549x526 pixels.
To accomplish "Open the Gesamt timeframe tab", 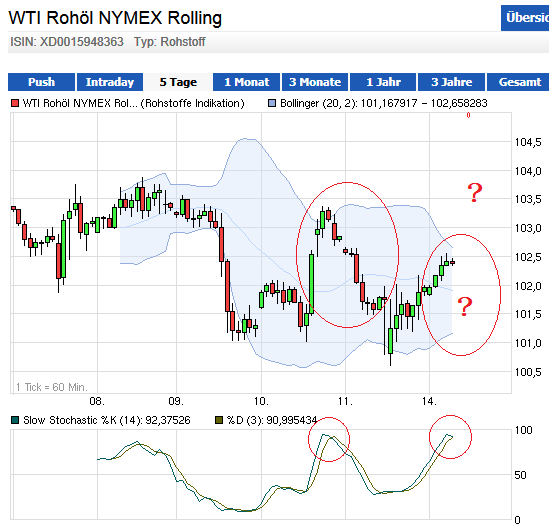I will pos(519,82).
